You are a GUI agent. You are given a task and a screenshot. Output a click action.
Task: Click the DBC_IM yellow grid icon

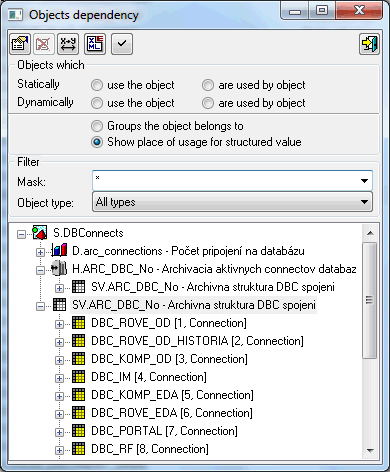click(x=78, y=377)
